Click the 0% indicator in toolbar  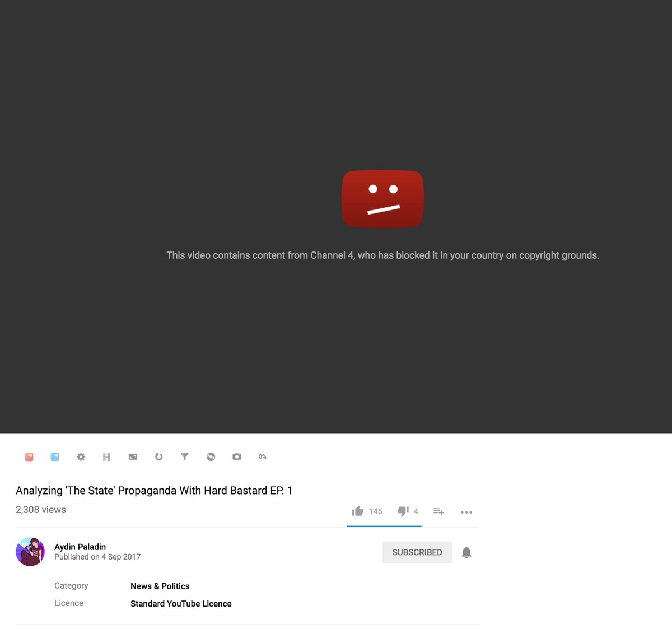point(263,456)
